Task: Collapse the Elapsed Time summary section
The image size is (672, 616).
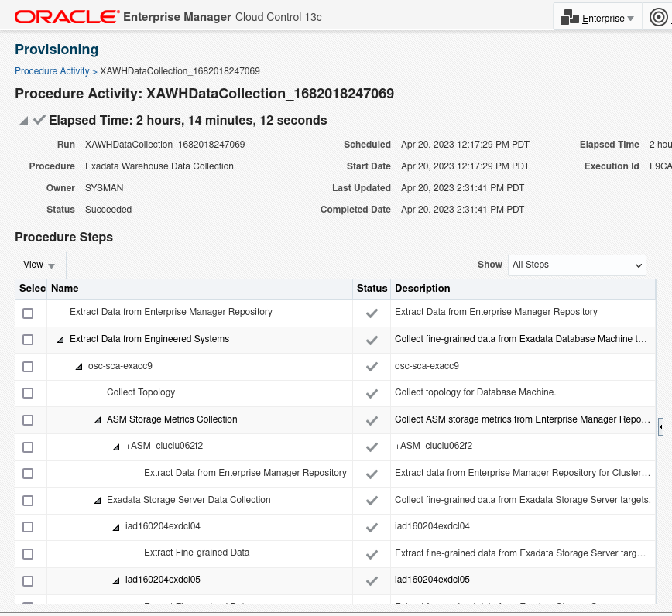Action: point(24,121)
